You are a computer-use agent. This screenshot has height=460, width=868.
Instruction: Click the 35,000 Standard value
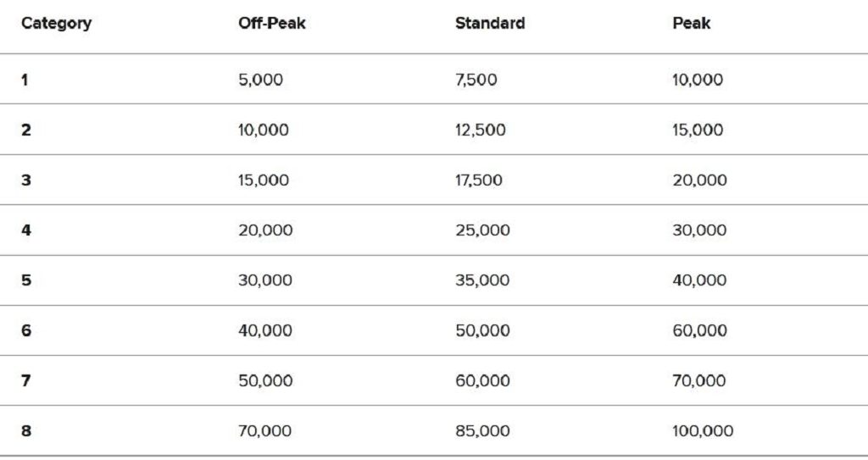click(x=482, y=280)
